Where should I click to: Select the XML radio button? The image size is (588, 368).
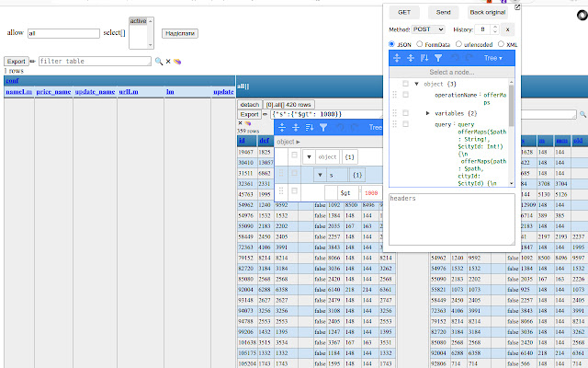501,44
